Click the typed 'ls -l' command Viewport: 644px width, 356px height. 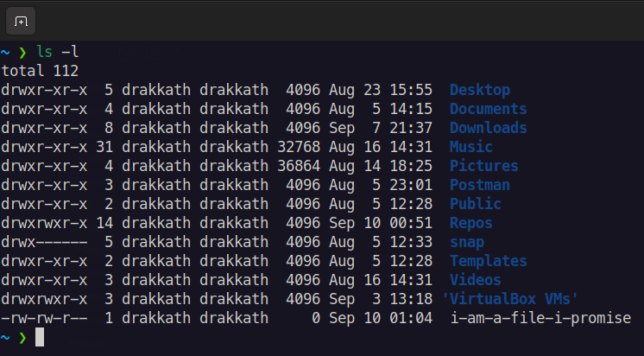[57, 52]
